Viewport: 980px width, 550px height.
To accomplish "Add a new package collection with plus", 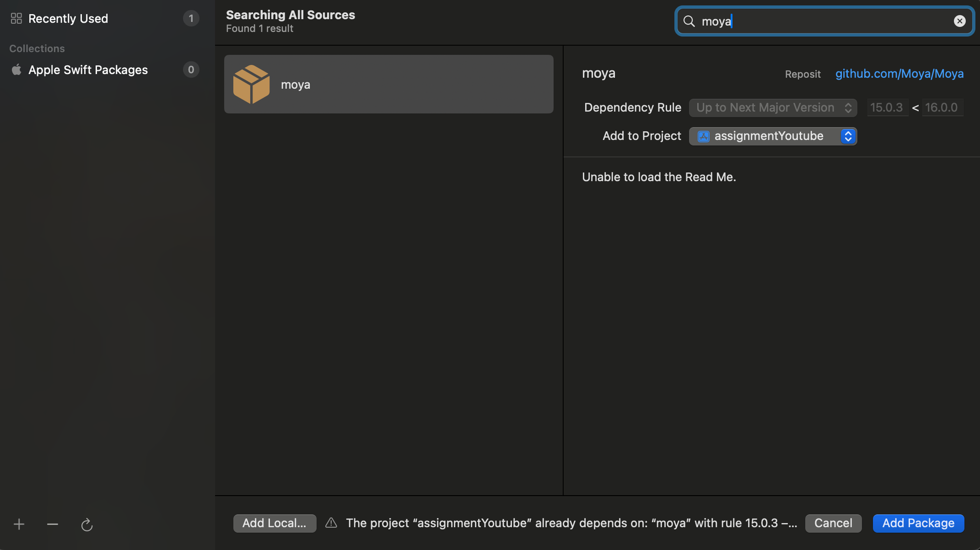I will 19,525.
